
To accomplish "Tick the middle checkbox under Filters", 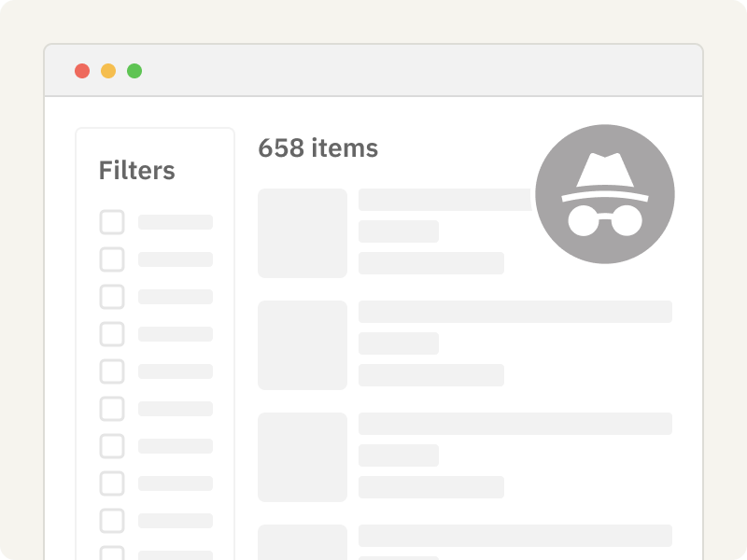I will (112, 371).
